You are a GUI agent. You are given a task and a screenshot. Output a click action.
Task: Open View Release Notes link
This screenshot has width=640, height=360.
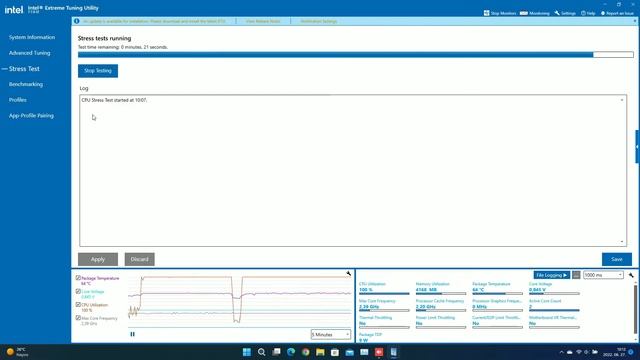[x=263, y=21]
